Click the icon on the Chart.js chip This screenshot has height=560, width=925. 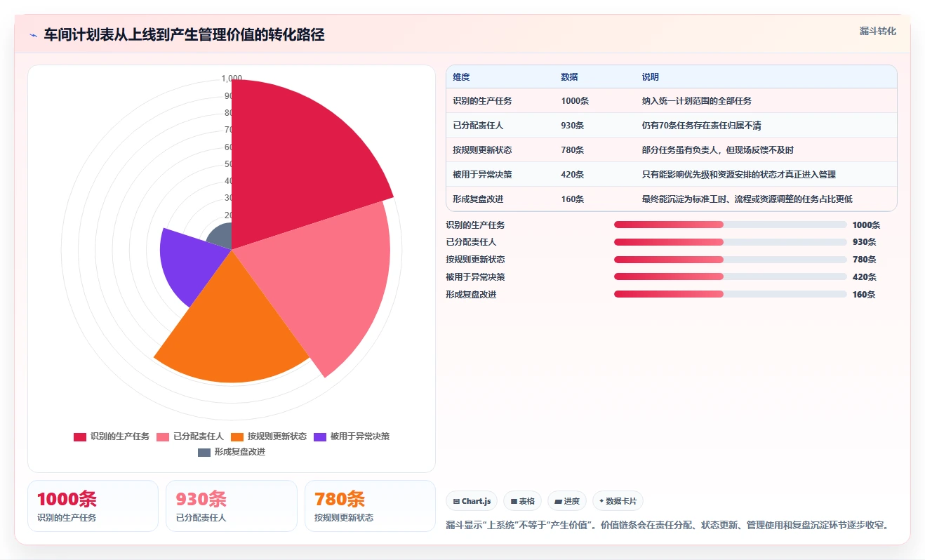[457, 501]
